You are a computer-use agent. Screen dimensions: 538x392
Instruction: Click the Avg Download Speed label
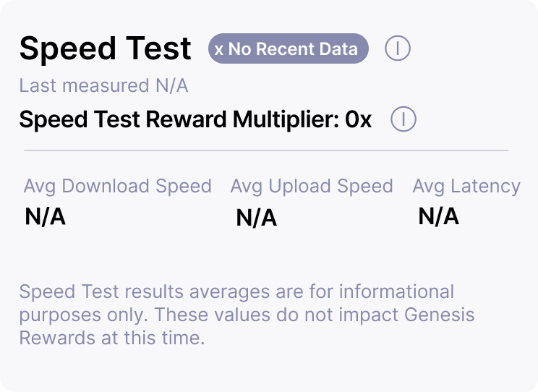[x=118, y=186]
